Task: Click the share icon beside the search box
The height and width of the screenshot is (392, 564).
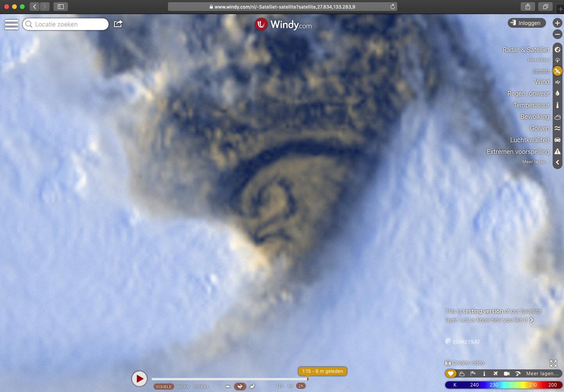Action: (x=118, y=24)
